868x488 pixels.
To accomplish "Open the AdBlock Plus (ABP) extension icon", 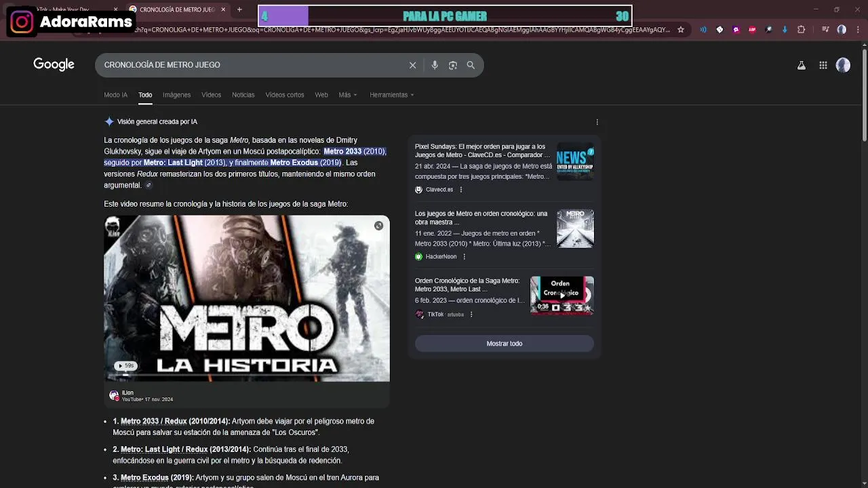I will click(x=752, y=30).
